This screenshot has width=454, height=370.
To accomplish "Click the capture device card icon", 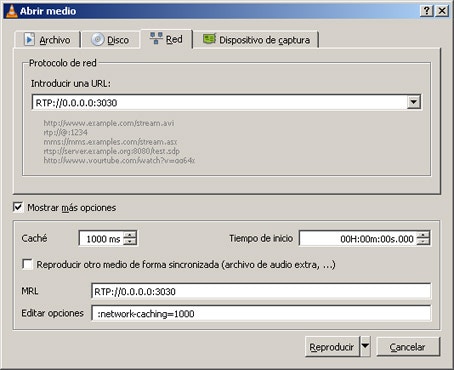I will [x=209, y=39].
